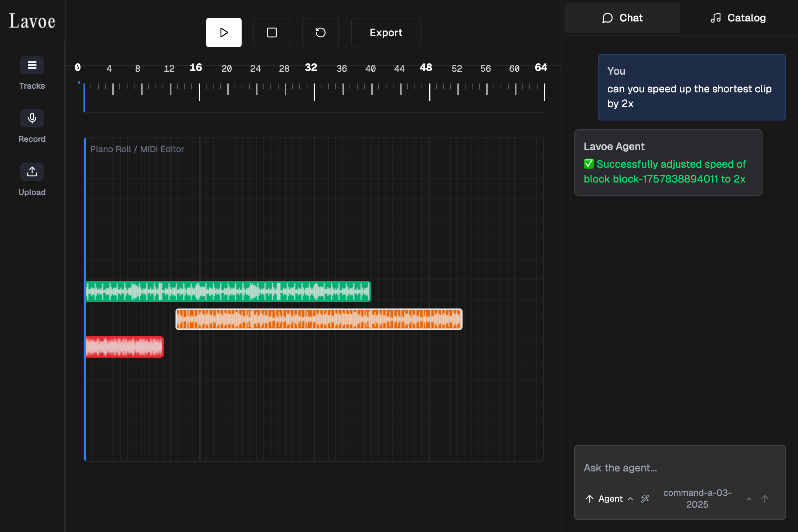Image resolution: width=798 pixels, height=532 pixels.
Task: Click the Stop square button
Action: pyautogui.click(x=272, y=33)
